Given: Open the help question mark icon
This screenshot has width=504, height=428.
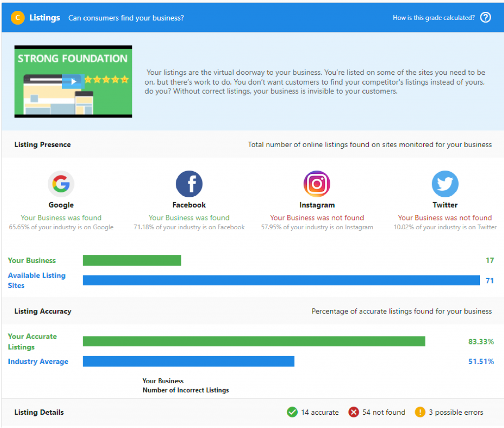Looking at the screenshot, I should 485,17.
